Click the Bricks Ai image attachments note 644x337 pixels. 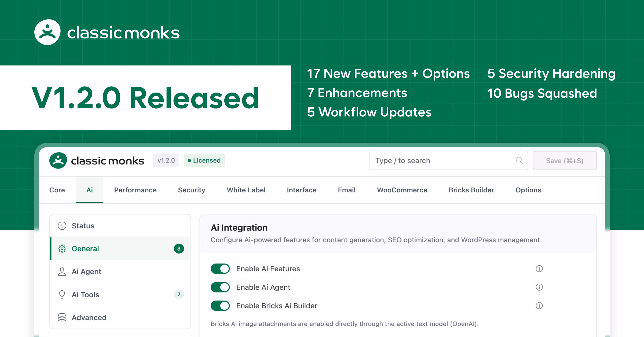[345, 324]
